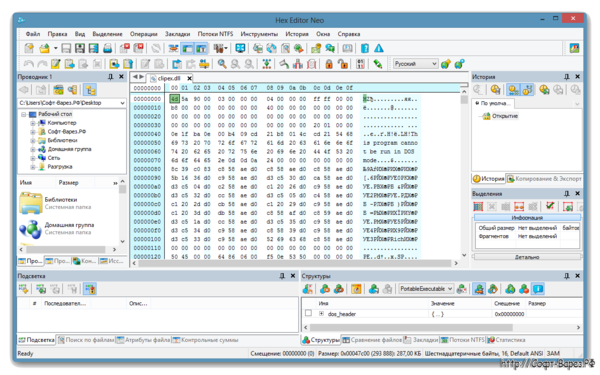
Task: Select the Статистика tab
Action: [506, 340]
